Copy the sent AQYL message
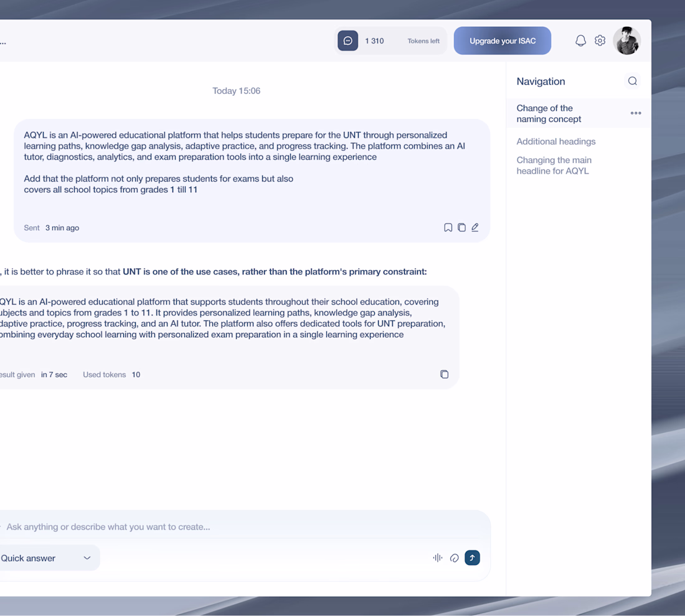Image resolution: width=685 pixels, height=616 pixels. coord(461,228)
